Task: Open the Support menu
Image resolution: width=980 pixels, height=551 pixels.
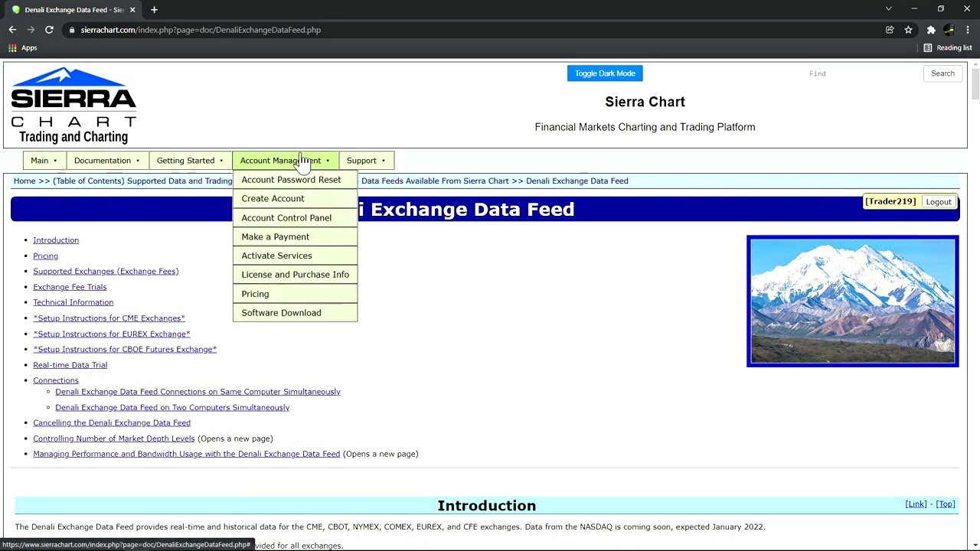Action: [x=366, y=161]
